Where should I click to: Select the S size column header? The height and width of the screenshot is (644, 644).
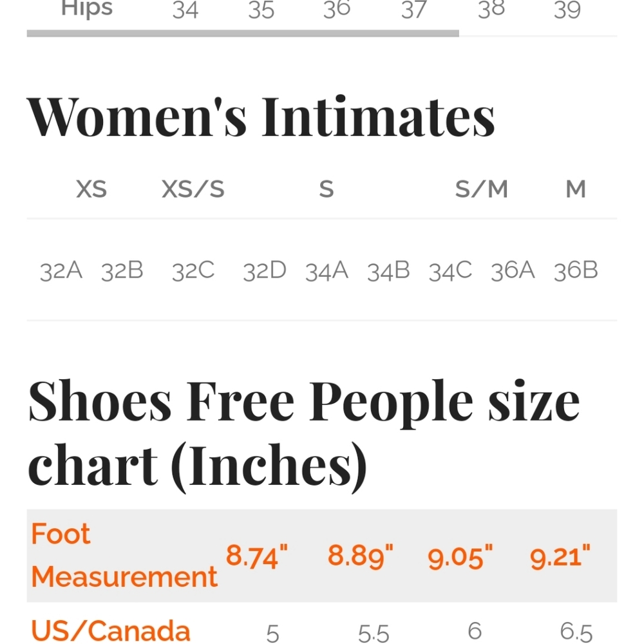coord(327,189)
